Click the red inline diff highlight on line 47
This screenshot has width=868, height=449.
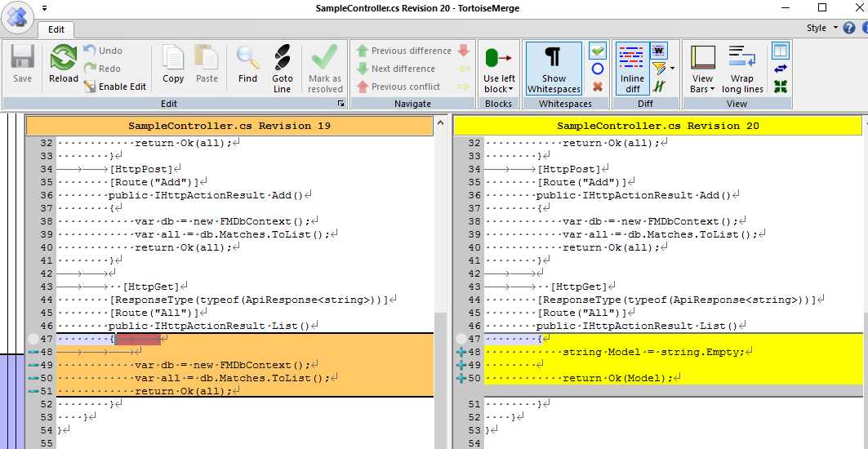[138, 339]
